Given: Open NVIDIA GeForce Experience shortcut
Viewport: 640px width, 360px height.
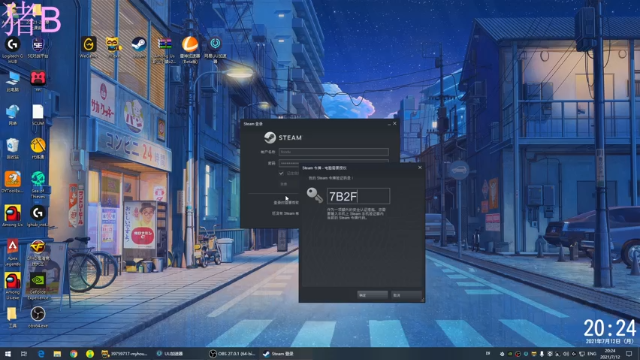Looking at the screenshot, I should 38,281.
